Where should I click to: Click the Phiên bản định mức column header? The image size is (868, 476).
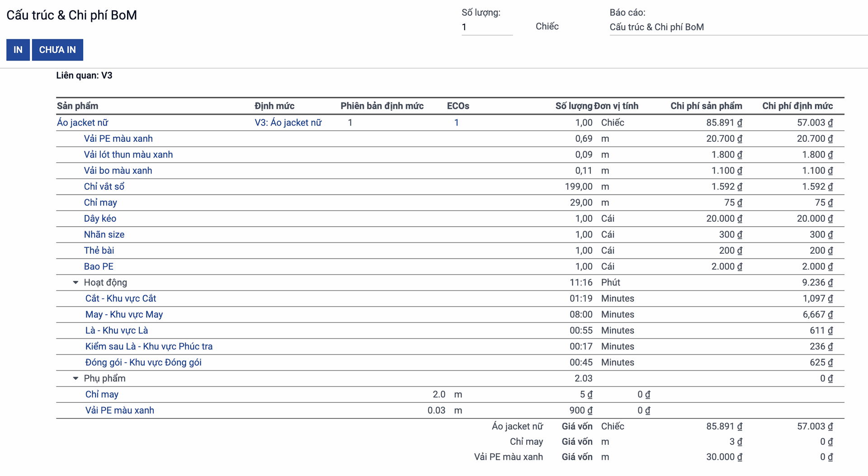click(x=382, y=106)
